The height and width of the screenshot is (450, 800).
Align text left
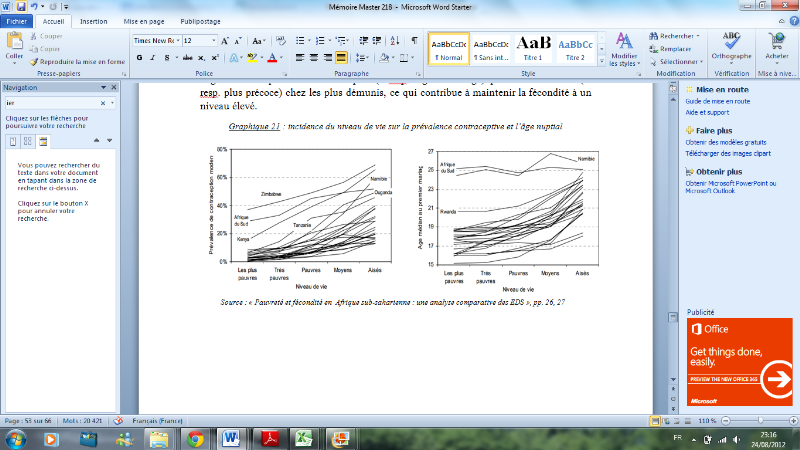point(300,58)
